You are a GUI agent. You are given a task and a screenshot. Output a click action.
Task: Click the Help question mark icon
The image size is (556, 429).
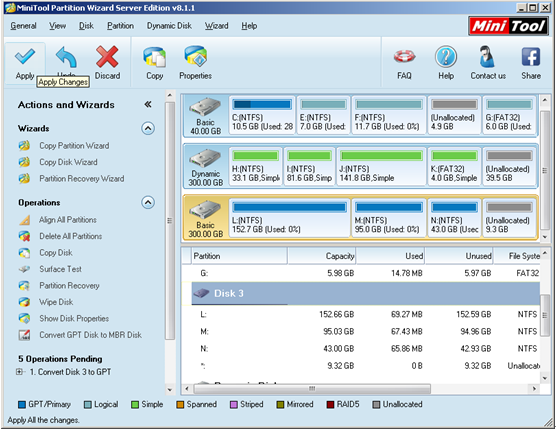coord(446,57)
